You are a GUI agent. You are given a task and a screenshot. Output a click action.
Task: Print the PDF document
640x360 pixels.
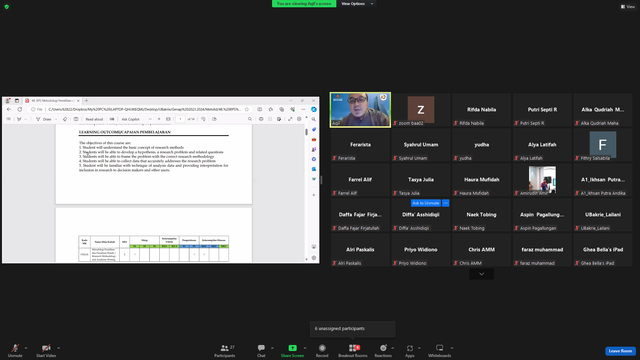(261, 119)
